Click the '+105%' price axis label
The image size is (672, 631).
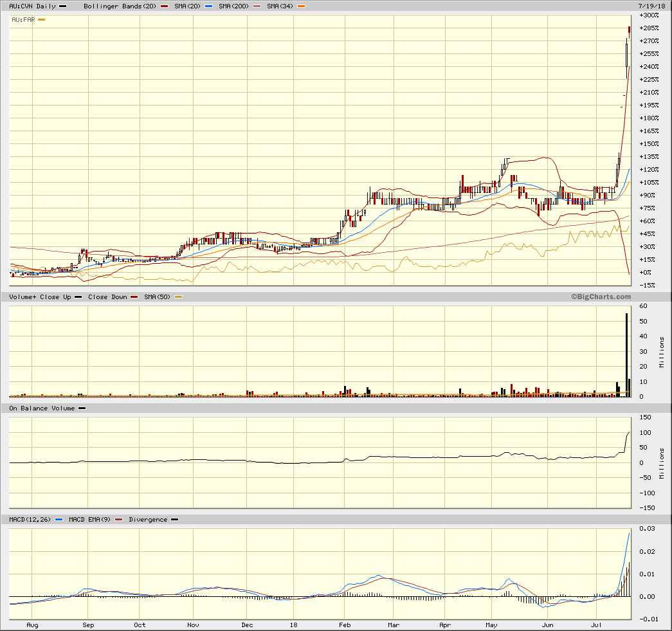point(649,183)
